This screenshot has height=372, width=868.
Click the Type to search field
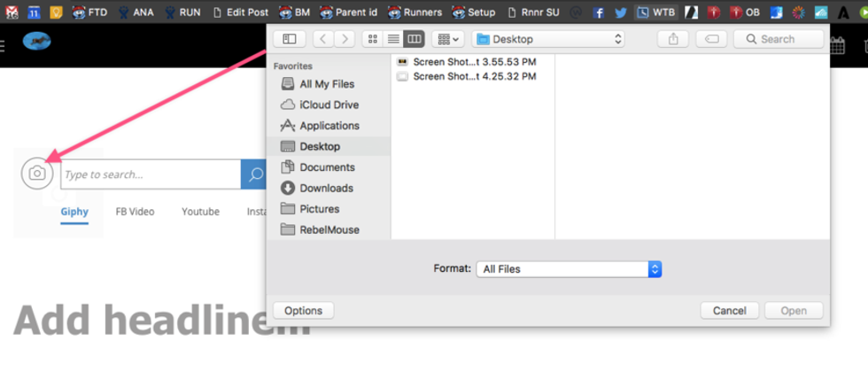click(x=151, y=174)
